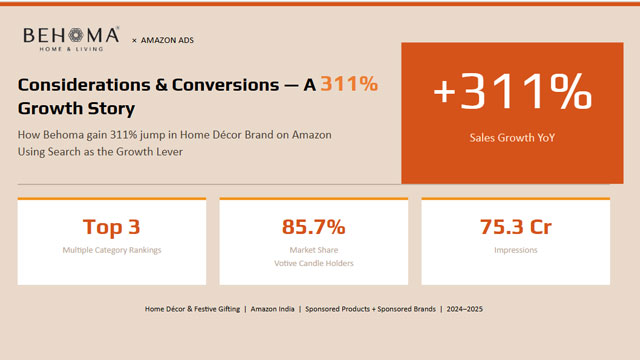This screenshot has width=640, height=360.
Task: Click Sponsored Products + Sponsored Brands footer text
Action: [370, 309]
